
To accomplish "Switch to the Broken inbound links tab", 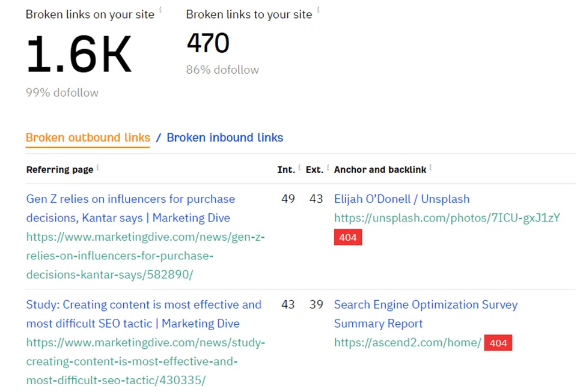I will point(224,137).
